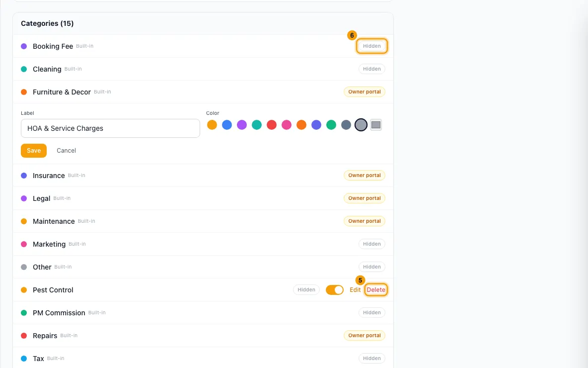This screenshot has height=368, width=588.
Task: Click the Furniture & Decor category name
Action: [62, 92]
